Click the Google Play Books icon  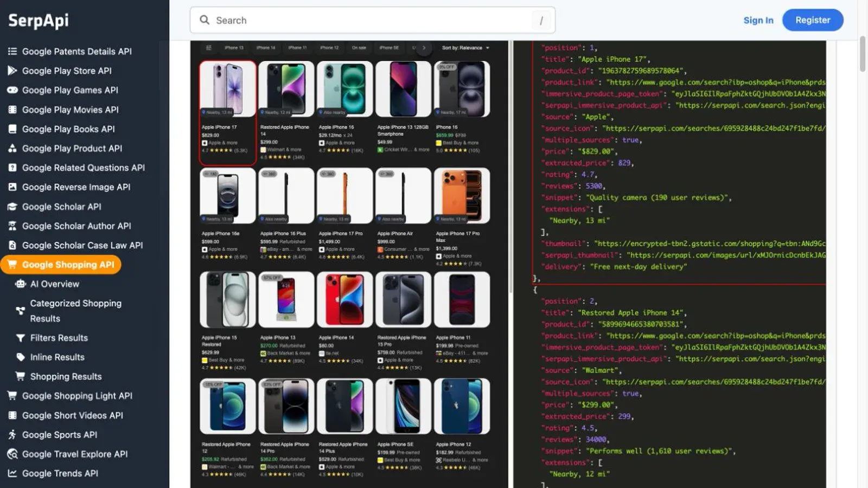pyautogui.click(x=12, y=129)
